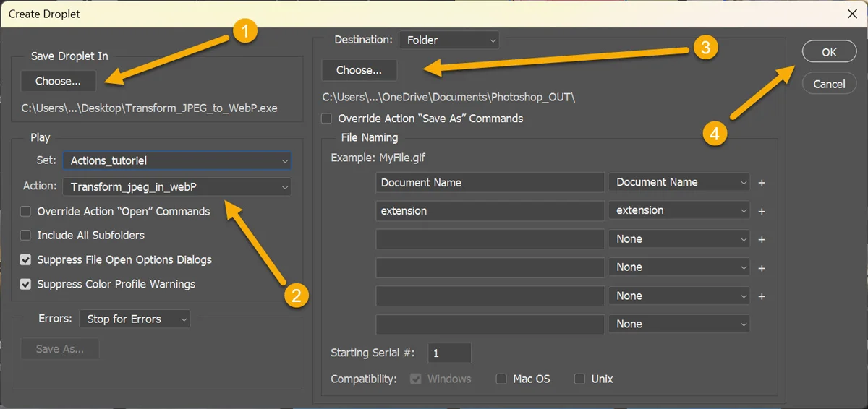The width and height of the screenshot is (868, 409).
Task: Open the Errors dropdown showing Stop for Errors
Action: tap(135, 319)
